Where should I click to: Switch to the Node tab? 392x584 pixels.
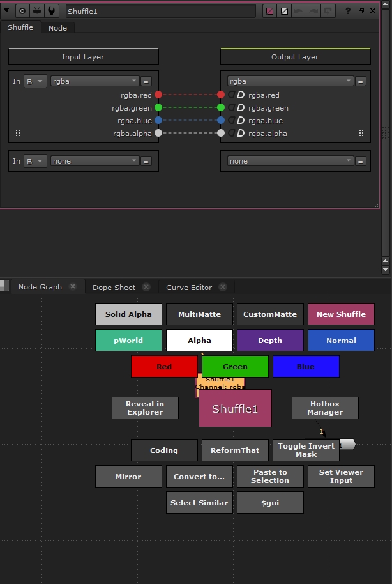[x=57, y=27]
